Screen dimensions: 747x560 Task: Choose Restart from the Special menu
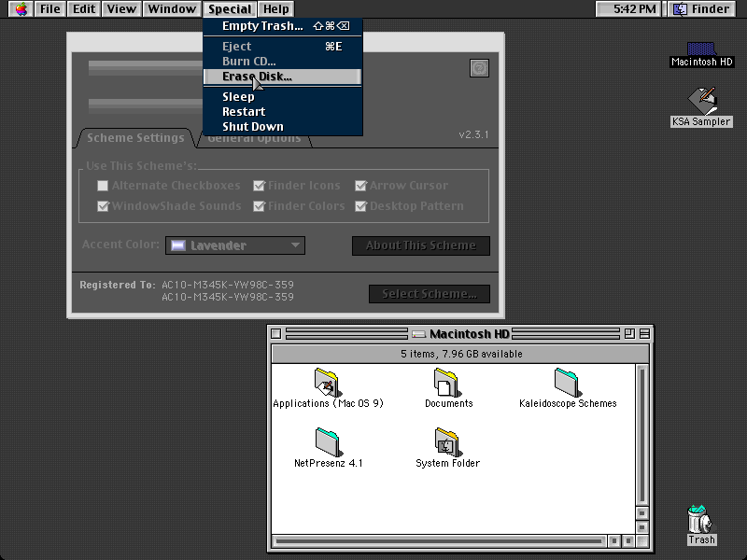(283, 111)
